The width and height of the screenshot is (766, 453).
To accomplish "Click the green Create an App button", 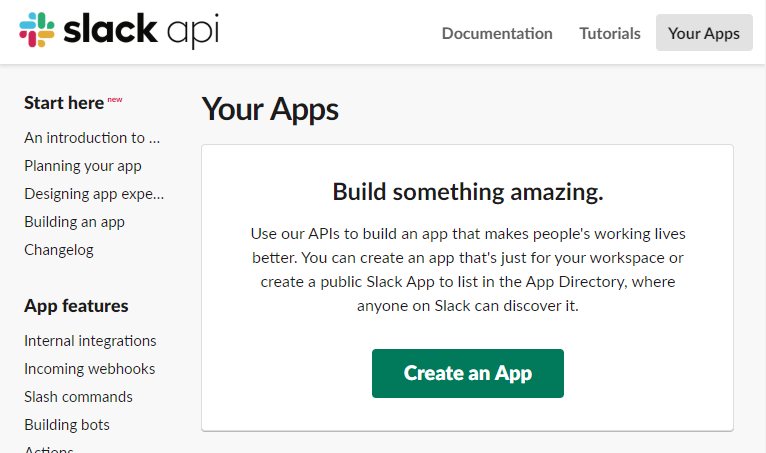I will pos(468,373).
